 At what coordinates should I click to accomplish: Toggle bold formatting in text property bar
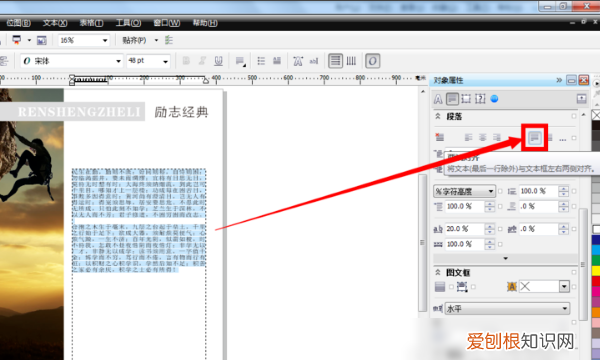pos(186,61)
